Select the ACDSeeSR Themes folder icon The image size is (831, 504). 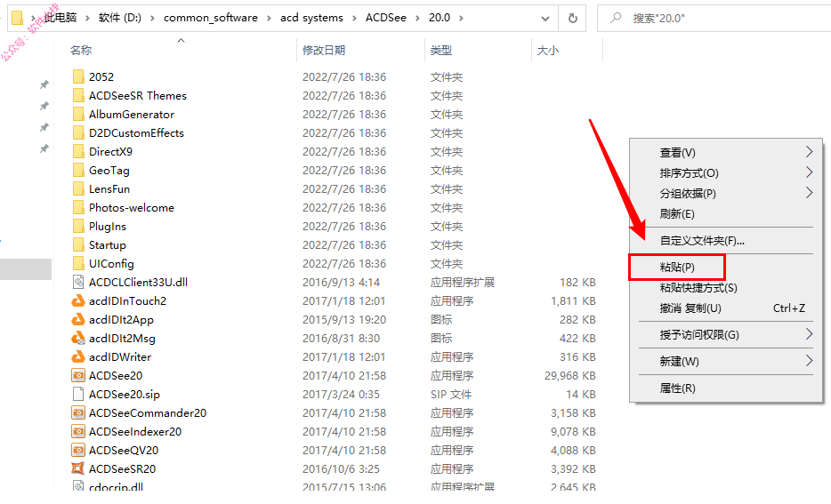tap(78, 95)
